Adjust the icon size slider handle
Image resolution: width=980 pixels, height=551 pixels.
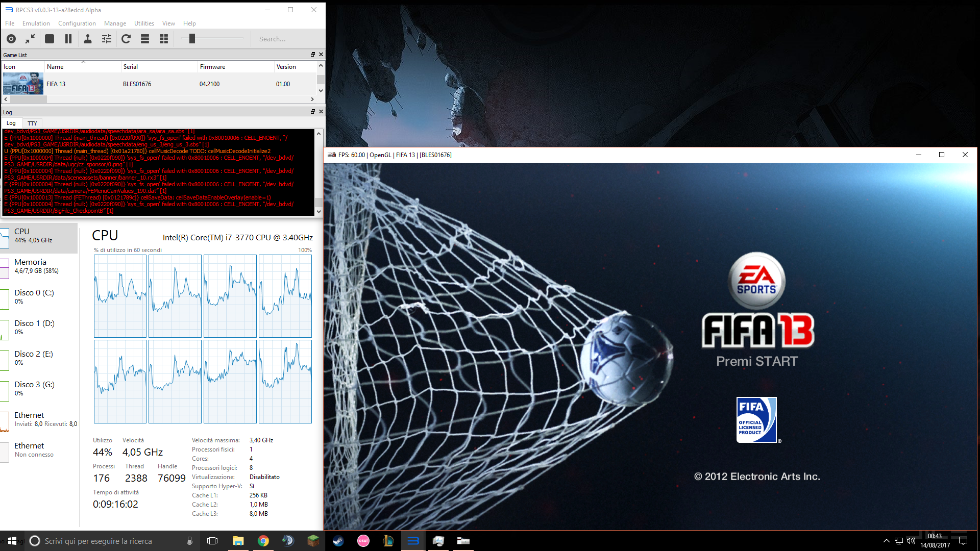point(192,39)
